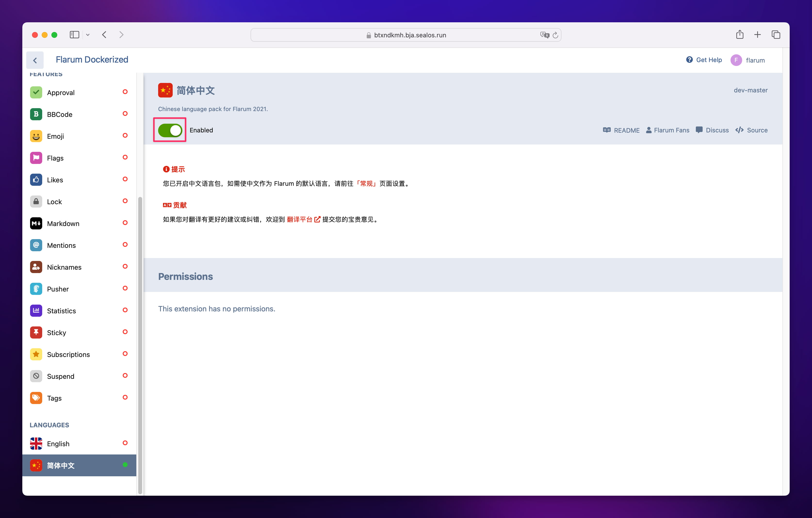Click the dev-master version label

pos(751,90)
